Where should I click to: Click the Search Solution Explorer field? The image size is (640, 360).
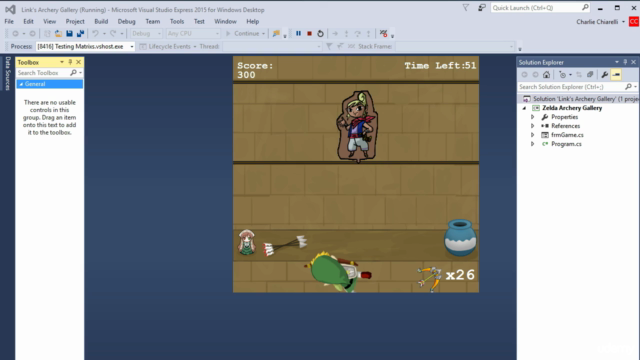click(x=571, y=87)
